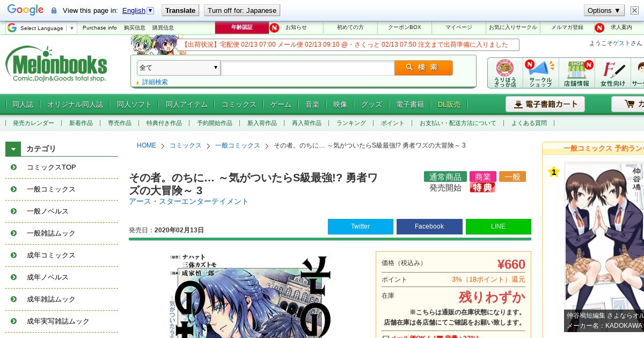
Task: Click the green arrow beside 成年雑誌ムック
Action: pyautogui.click(x=13, y=299)
